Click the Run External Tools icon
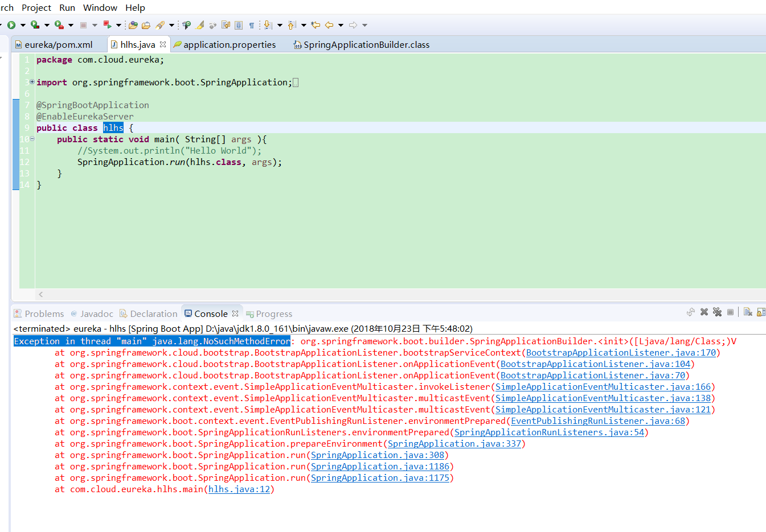The height and width of the screenshot is (532, 766). (x=59, y=25)
